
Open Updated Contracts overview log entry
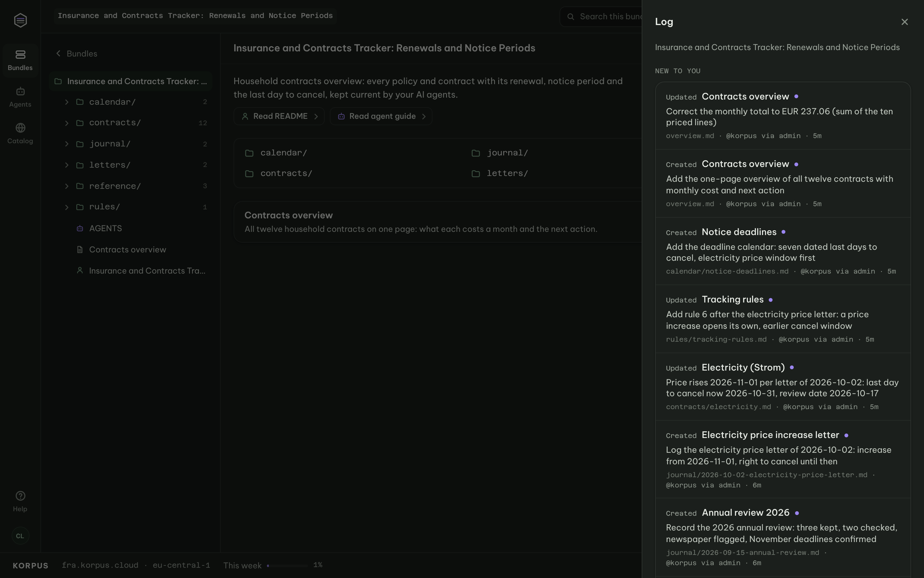click(783, 116)
